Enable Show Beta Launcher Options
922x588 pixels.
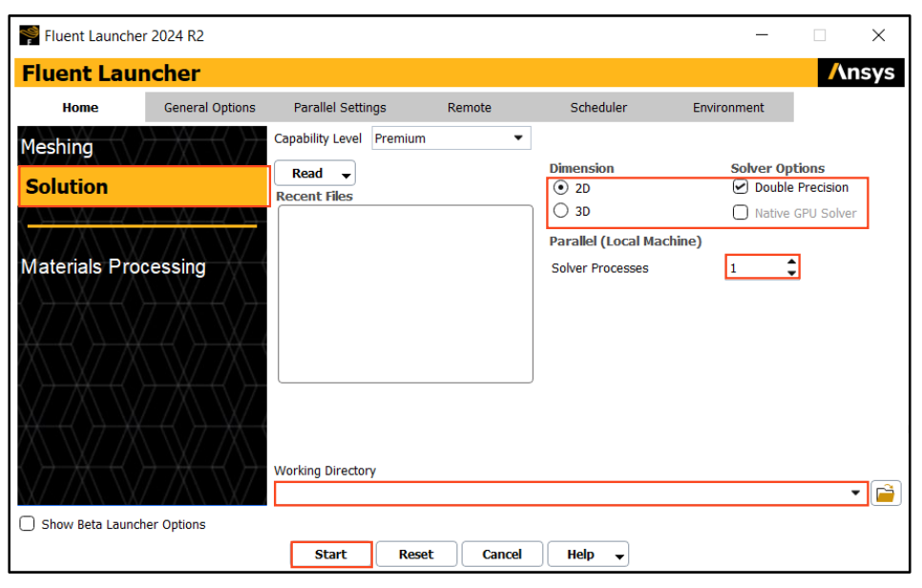[x=27, y=524]
